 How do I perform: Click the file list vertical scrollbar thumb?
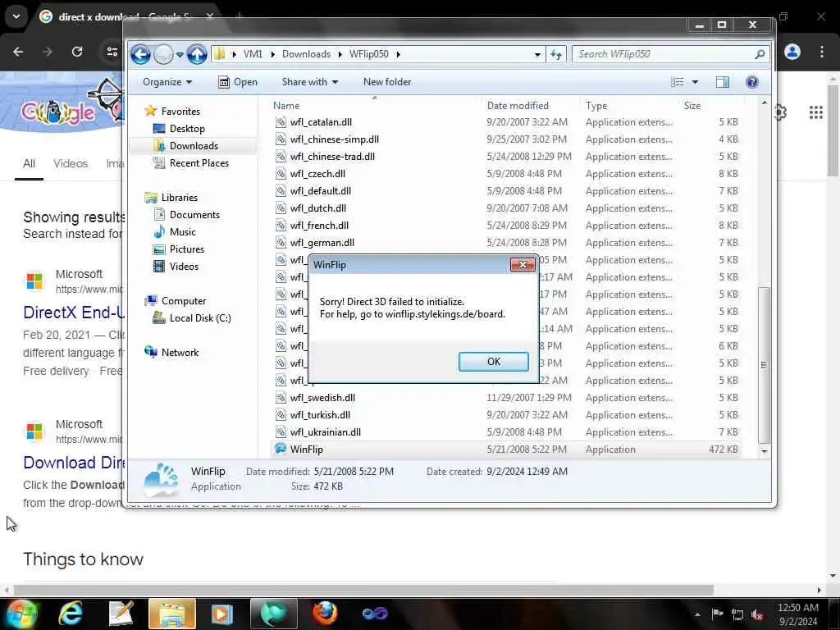coord(764,364)
